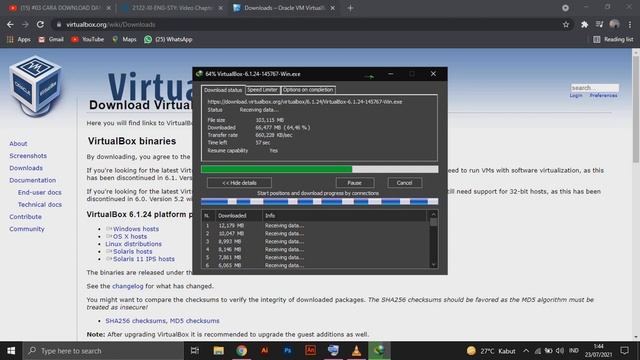Open the Chrome three-dot menu
Viewport: 640px width, 360px height.
click(x=630, y=24)
